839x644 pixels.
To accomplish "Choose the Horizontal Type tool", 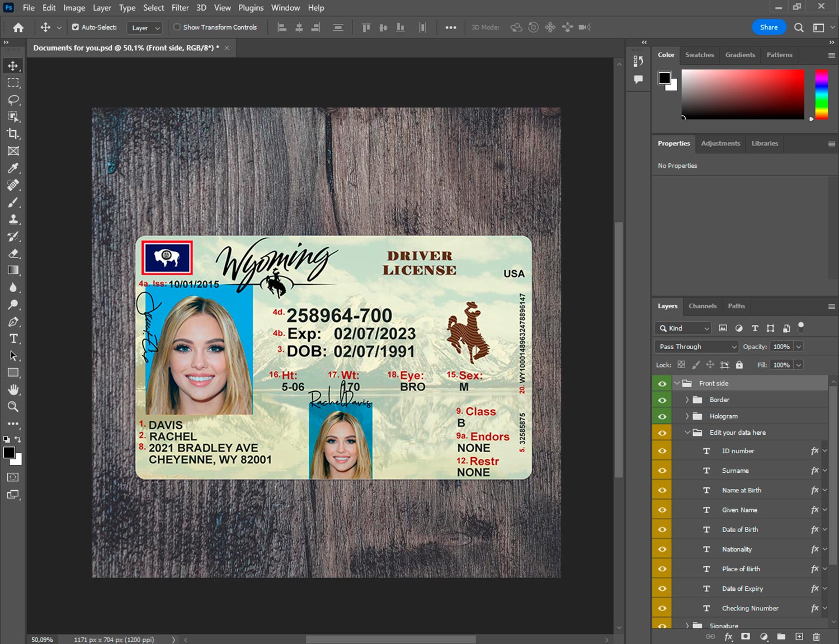I will tap(13, 339).
